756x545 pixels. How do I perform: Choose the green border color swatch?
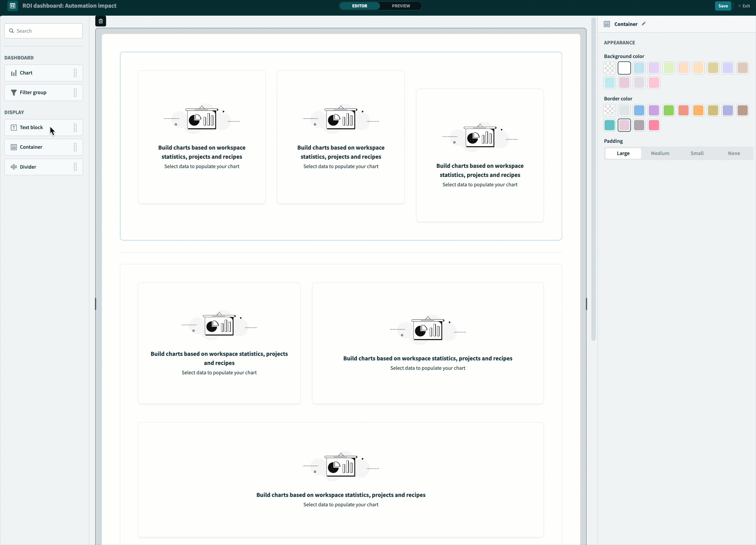coord(668,110)
